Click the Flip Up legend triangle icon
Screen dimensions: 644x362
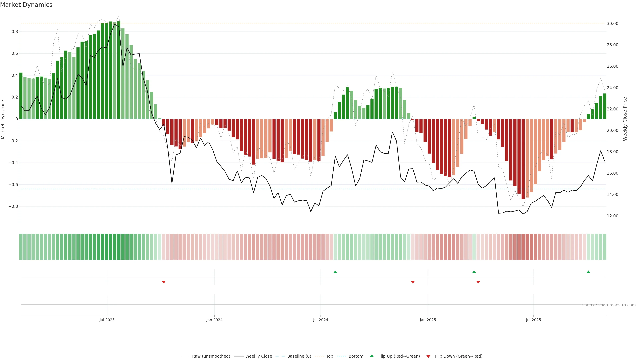(372, 356)
